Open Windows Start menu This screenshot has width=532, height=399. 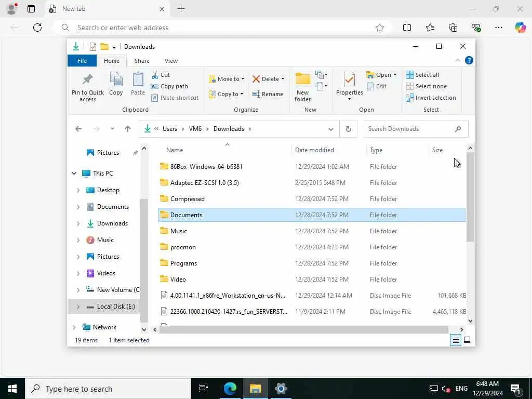point(12,389)
